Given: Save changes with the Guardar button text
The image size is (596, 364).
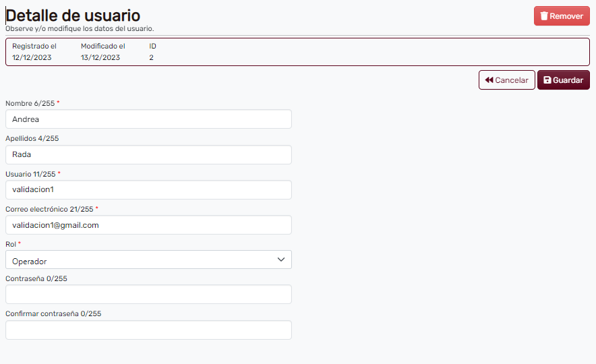Looking at the screenshot, I should tap(568, 80).
